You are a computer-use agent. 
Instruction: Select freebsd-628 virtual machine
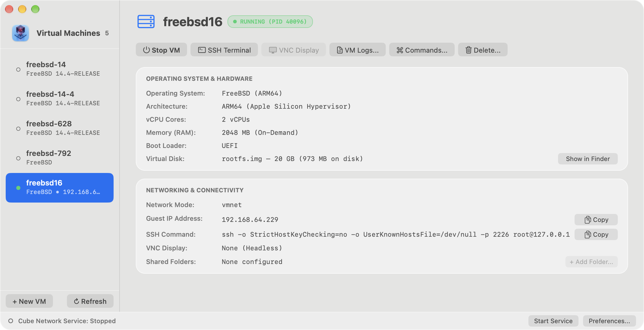[60, 128]
